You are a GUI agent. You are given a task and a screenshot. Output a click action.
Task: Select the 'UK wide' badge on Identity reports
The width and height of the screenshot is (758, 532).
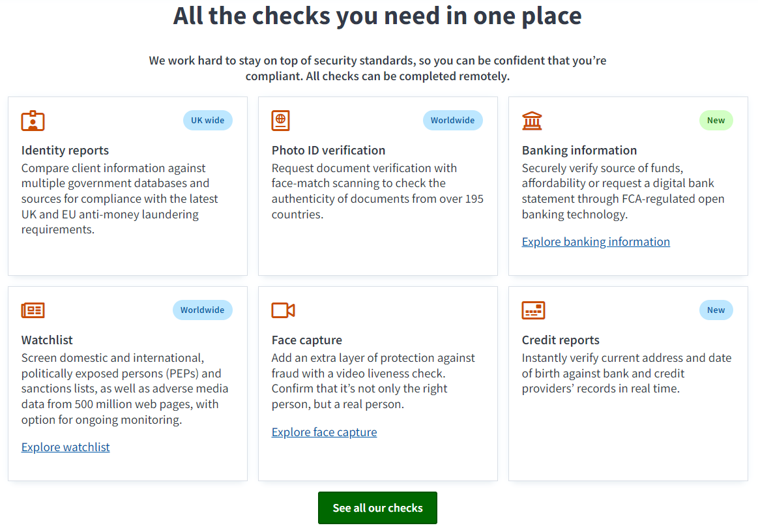click(x=207, y=120)
